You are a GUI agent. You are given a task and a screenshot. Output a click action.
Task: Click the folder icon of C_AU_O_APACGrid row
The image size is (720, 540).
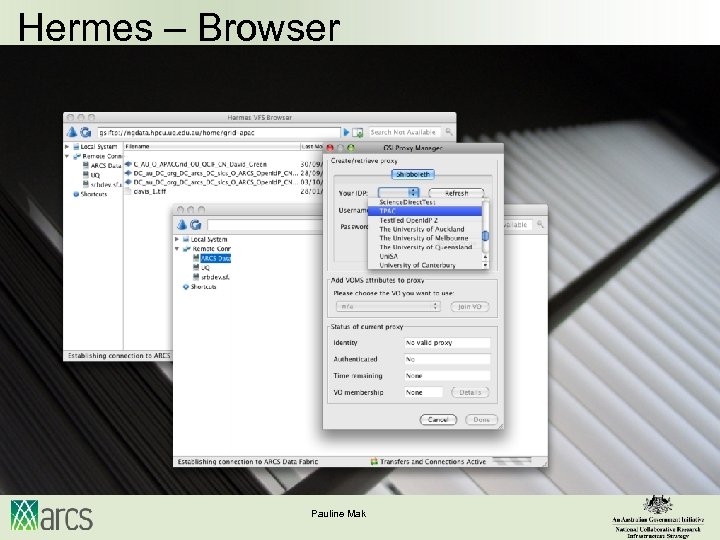tap(129, 164)
